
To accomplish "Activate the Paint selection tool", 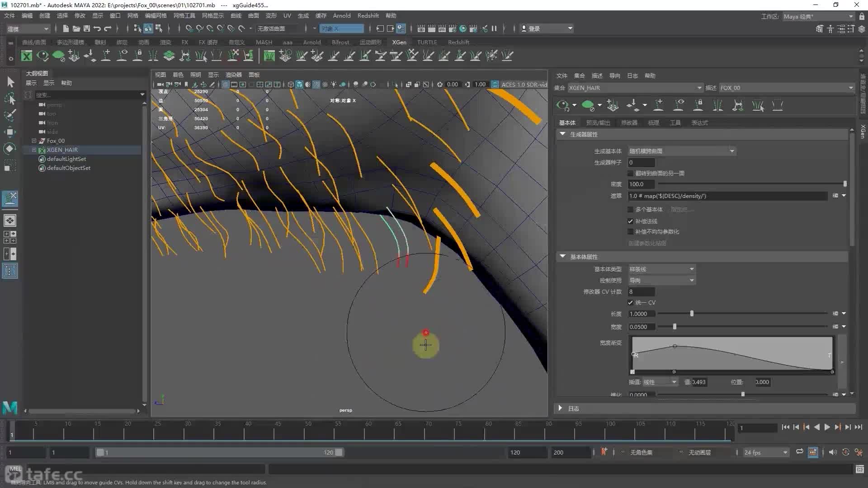I will tap(10, 115).
